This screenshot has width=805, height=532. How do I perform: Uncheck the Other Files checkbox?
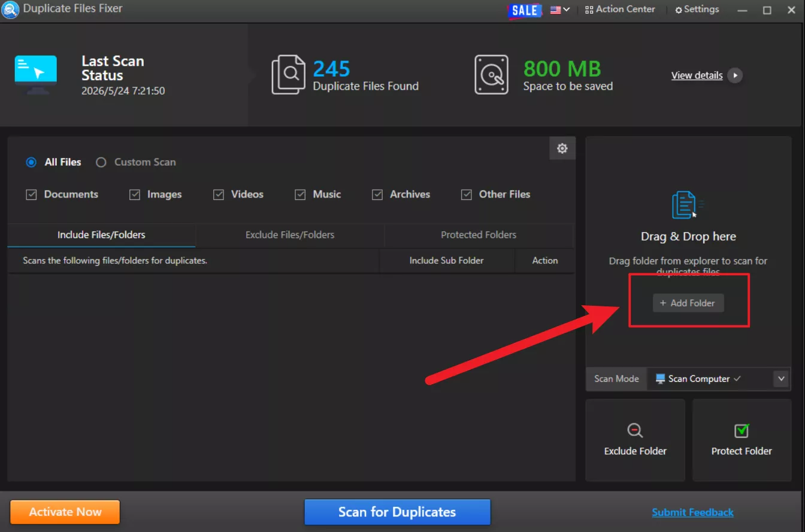[467, 194]
